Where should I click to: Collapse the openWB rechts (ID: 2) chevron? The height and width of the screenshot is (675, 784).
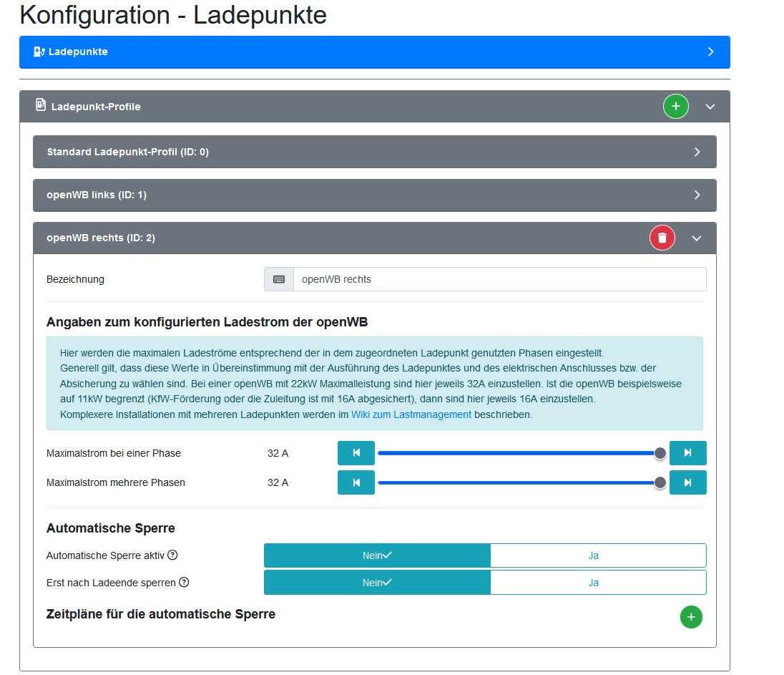pyautogui.click(x=697, y=238)
